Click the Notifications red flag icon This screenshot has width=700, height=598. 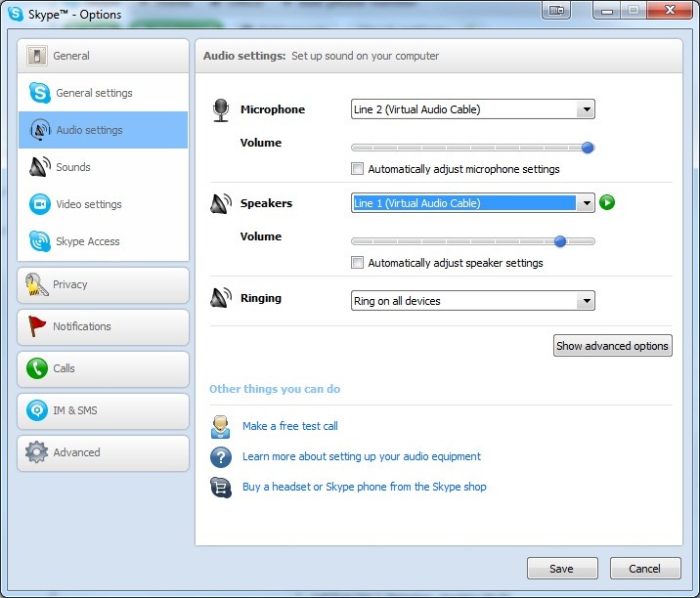click(x=36, y=326)
